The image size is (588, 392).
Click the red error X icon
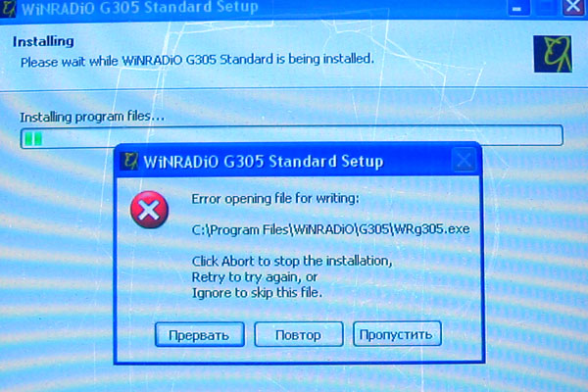(x=149, y=210)
